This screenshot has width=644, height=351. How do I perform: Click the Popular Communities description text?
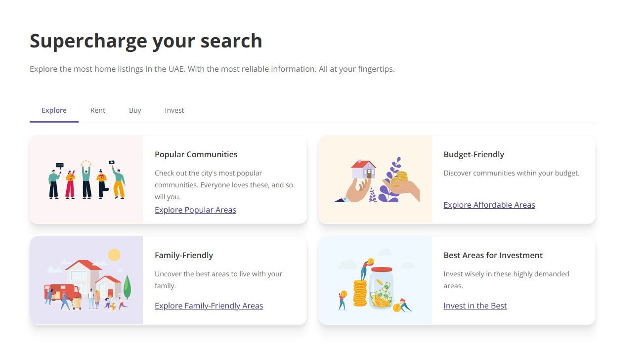coord(223,185)
